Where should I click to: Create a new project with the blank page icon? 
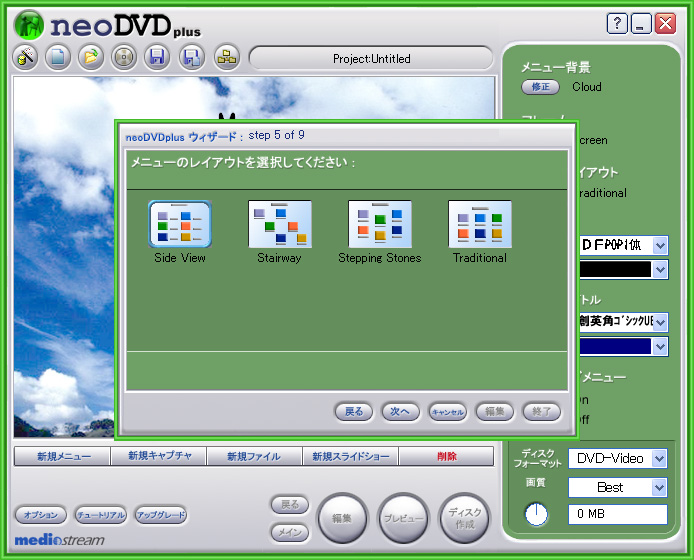point(58,57)
